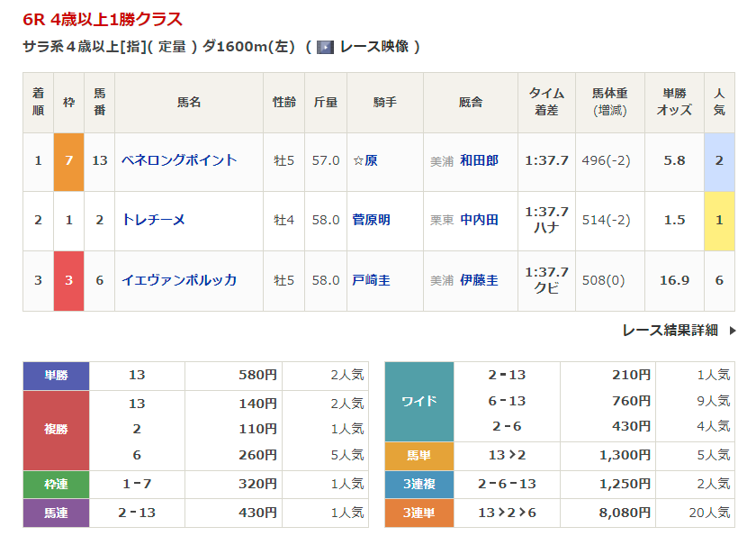The height and width of the screenshot is (536, 756).
Task: Open trainer 伊藤圭 page
Action: coord(479,280)
